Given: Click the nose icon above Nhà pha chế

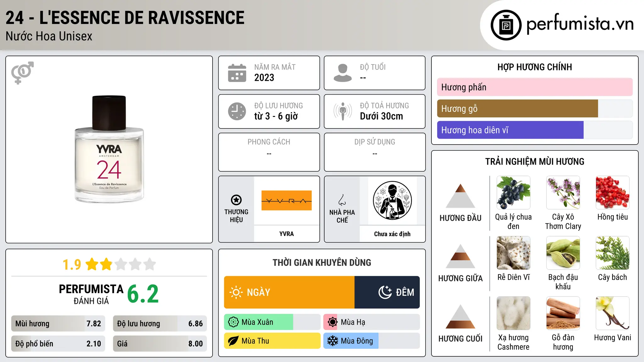Looking at the screenshot, I should (342, 200).
